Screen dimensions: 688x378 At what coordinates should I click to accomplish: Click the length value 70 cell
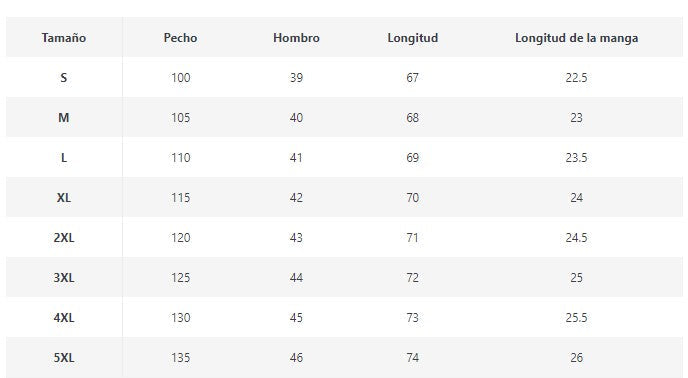412,198
